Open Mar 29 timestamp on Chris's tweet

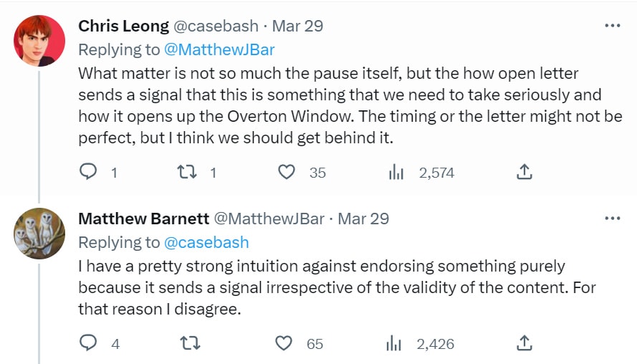[x=297, y=26]
